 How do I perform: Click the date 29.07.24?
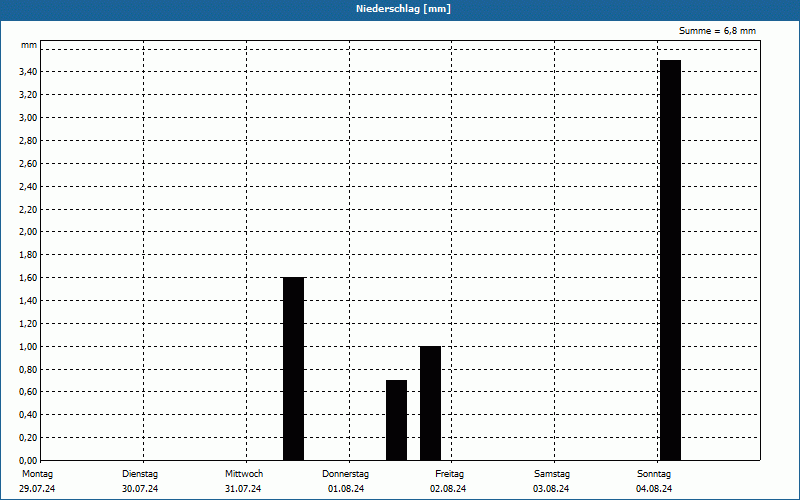37,489
